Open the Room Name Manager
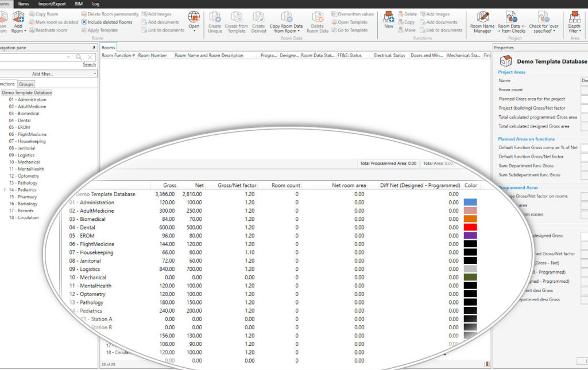 [482, 17]
